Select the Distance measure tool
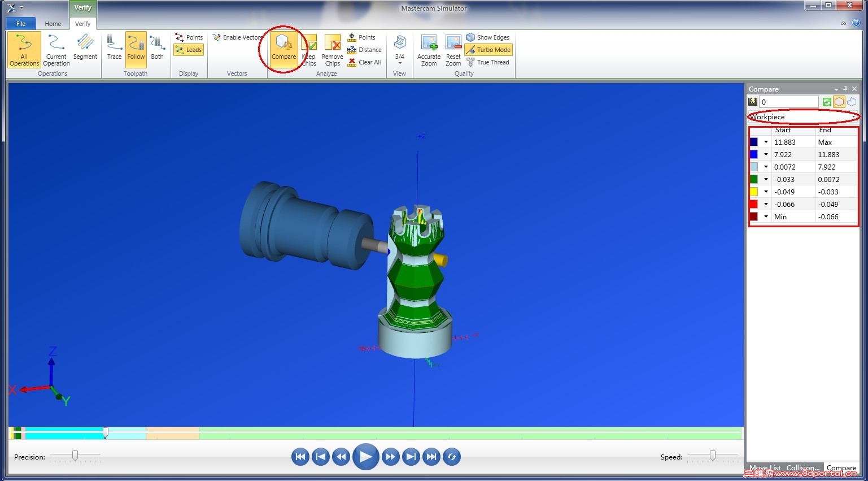The width and height of the screenshot is (868, 481). [364, 50]
